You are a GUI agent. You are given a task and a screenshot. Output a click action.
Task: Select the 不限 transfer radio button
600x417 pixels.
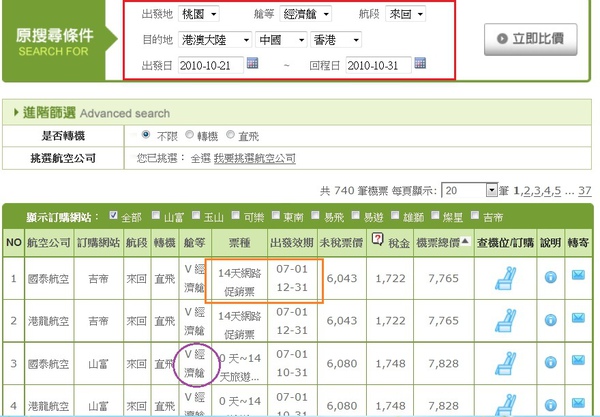pyautogui.click(x=145, y=134)
